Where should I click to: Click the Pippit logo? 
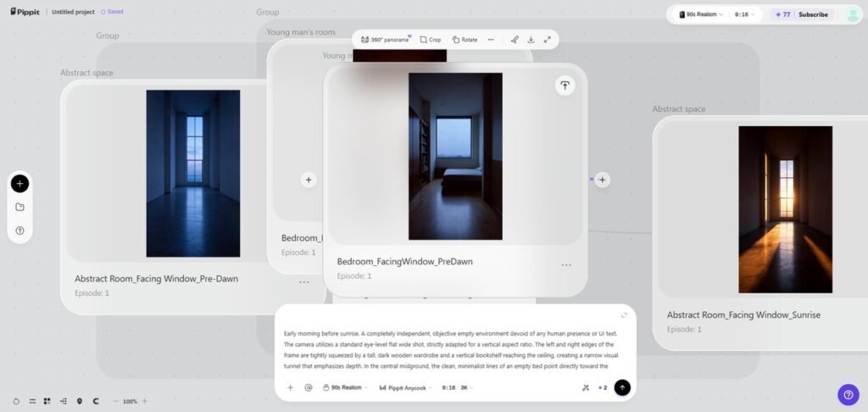click(25, 12)
